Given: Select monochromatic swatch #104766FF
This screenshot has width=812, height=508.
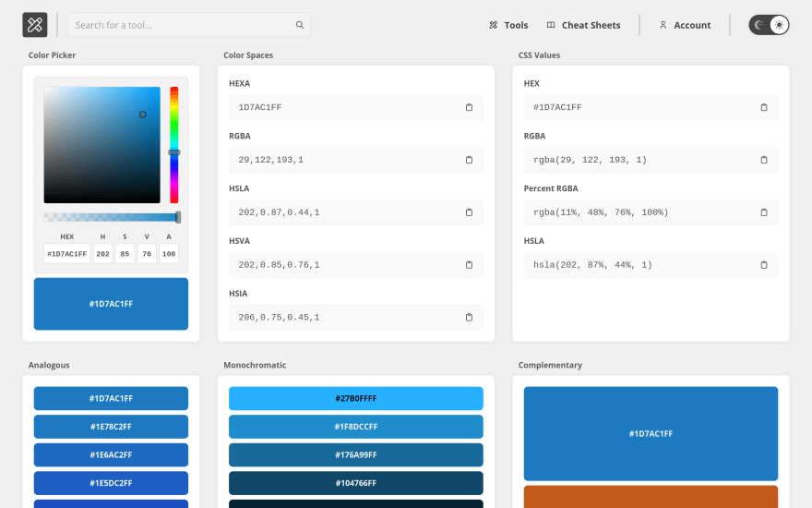Looking at the screenshot, I should point(356,482).
